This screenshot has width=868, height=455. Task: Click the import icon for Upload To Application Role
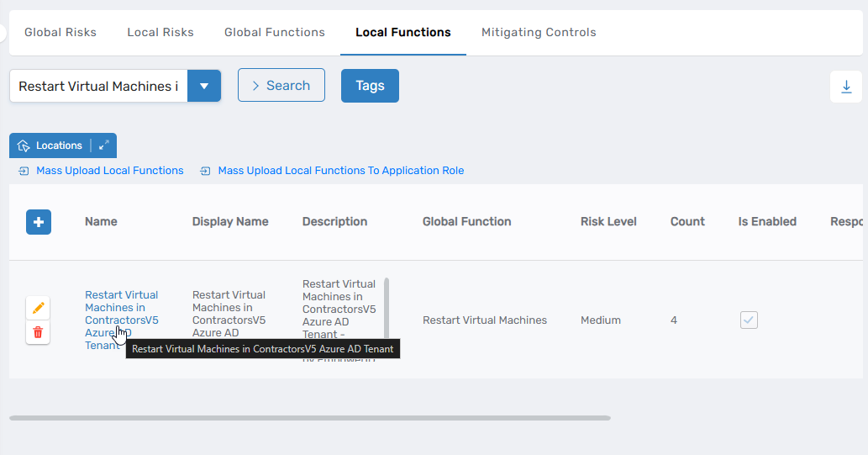coord(205,171)
